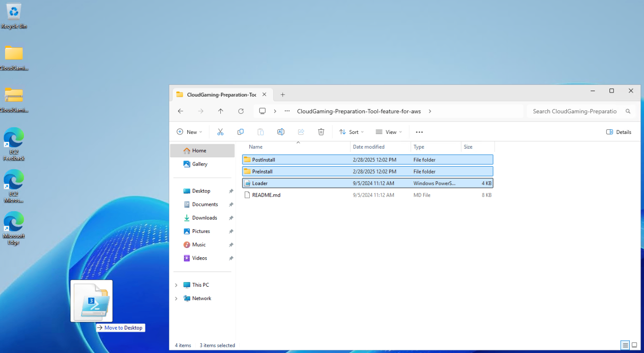Screen dimensions: 644x353
Task: Close the CloudGaming-Preparation-Tool tab
Action: 264,95
